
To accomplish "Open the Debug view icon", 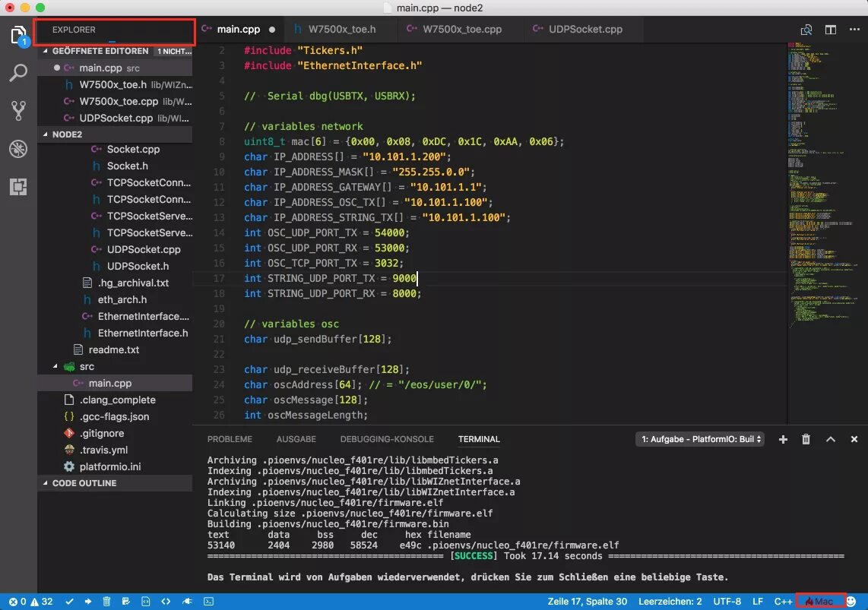I will pos(18,149).
